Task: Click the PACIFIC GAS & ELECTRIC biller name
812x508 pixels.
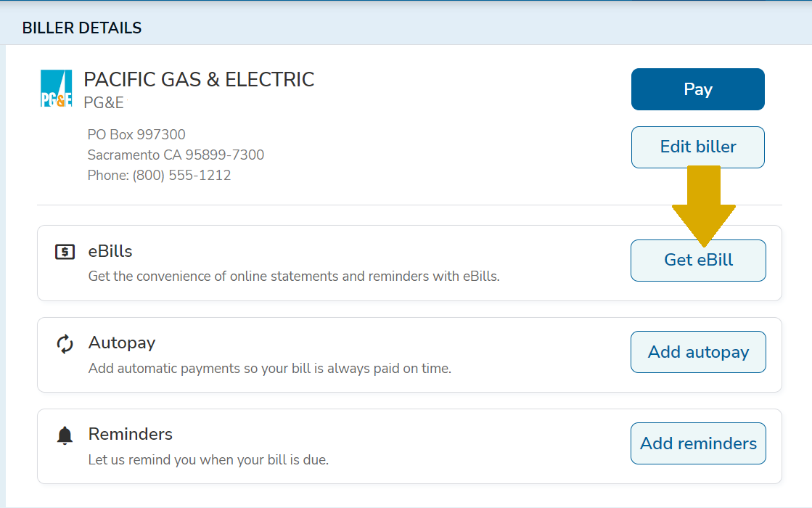Action: [199, 79]
